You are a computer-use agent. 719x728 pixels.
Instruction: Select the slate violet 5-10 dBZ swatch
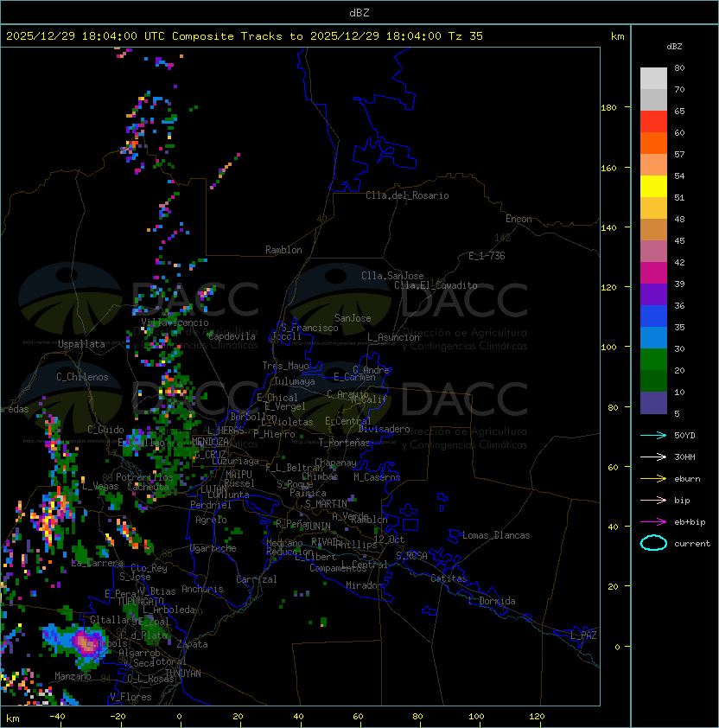[x=653, y=403]
